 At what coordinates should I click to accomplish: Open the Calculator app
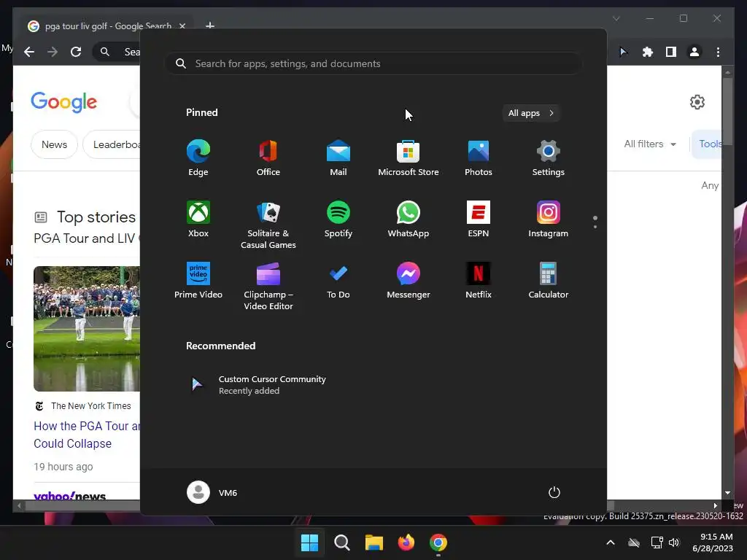549,281
